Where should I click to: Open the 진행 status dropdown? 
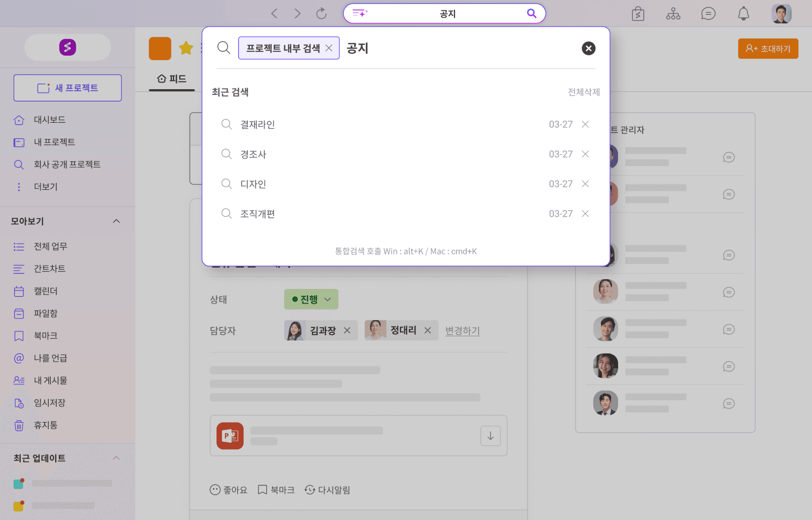311,299
